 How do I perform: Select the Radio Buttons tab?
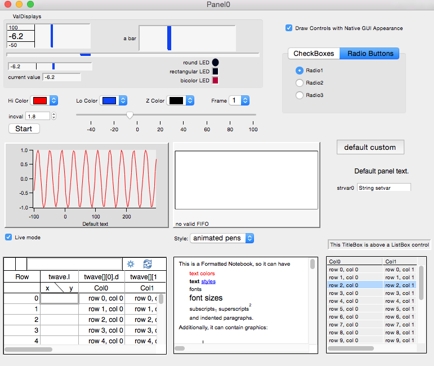click(x=370, y=53)
